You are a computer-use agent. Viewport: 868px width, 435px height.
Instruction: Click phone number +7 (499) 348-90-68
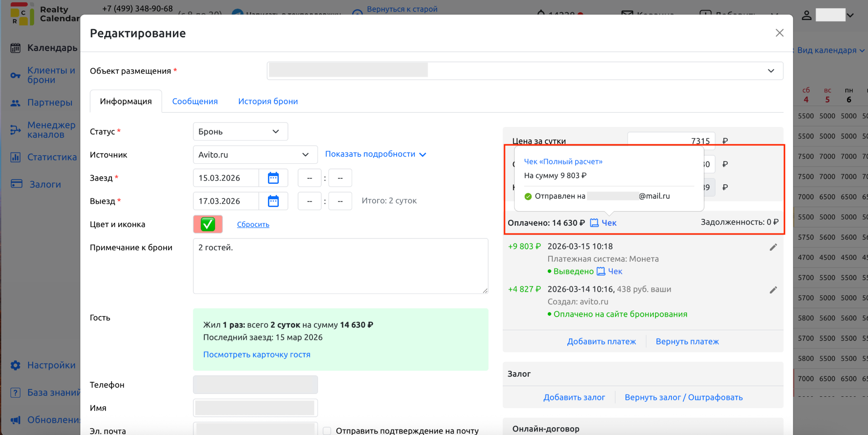(137, 9)
